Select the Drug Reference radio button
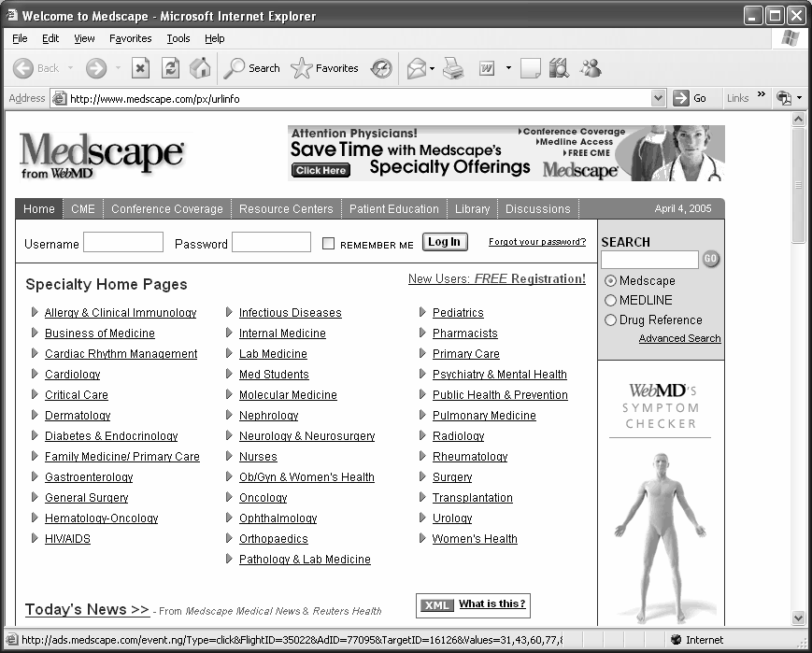This screenshot has width=812, height=653. coord(610,320)
